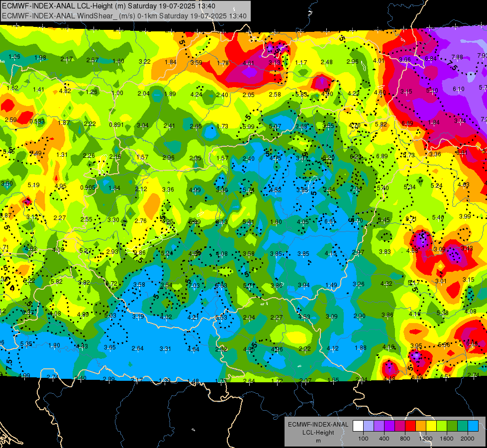Click the wind shear value 7.03
This screenshot has height=448, width=487.
point(194,285)
